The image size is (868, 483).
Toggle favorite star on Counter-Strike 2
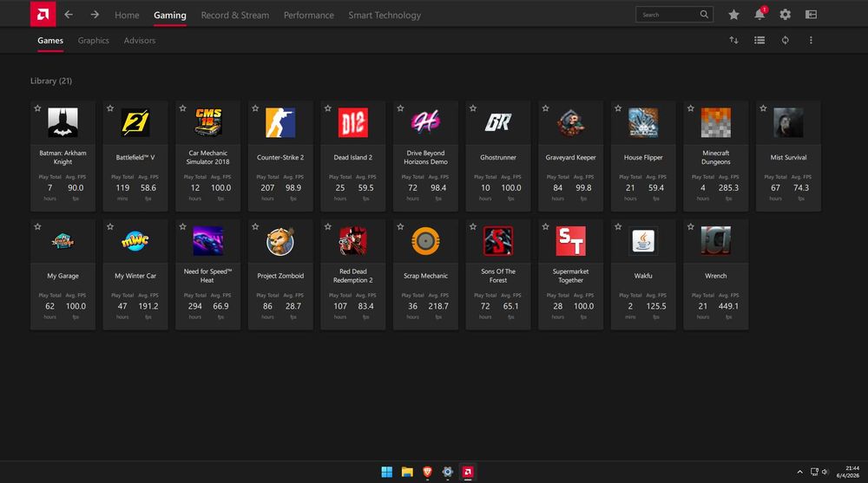pos(255,108)
